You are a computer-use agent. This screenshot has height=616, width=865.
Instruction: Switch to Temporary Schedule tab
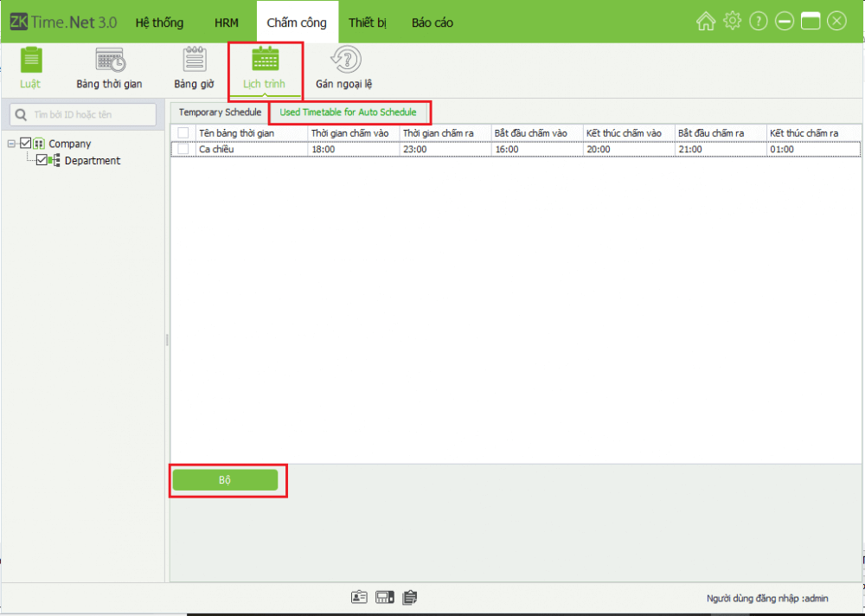(x=220, y=112)
